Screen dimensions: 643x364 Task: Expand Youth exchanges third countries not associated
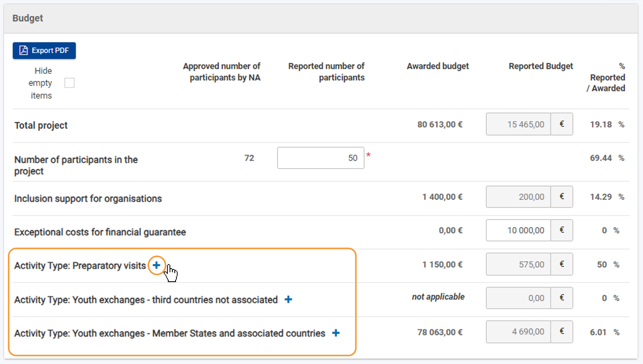(x=288, y=299)
